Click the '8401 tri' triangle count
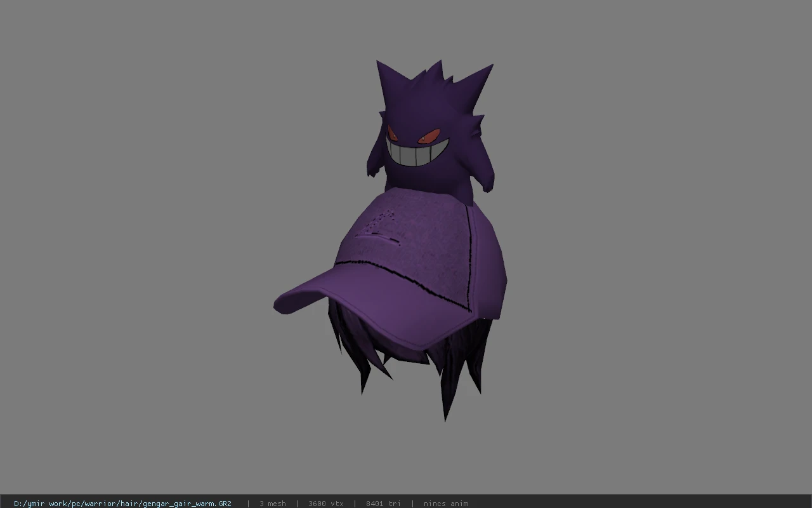The image size is (812, 508). (383, 504)
